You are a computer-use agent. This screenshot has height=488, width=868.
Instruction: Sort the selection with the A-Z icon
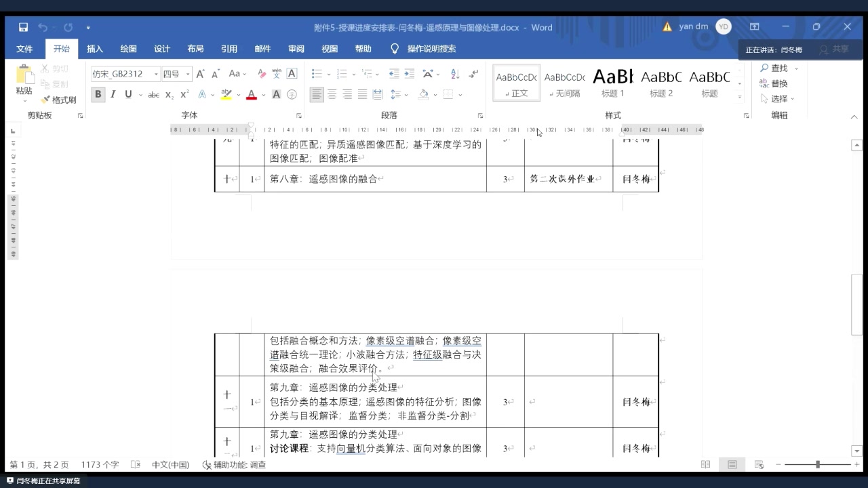pos(455,74)
